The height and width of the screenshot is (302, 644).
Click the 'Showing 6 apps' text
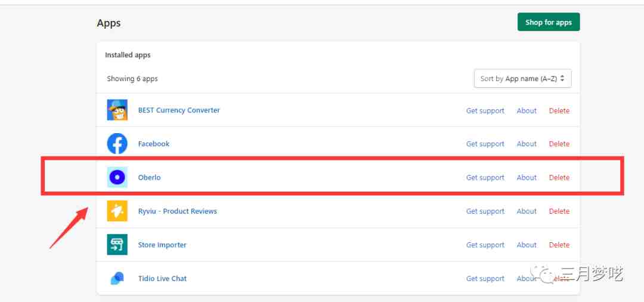coord(132,78)
